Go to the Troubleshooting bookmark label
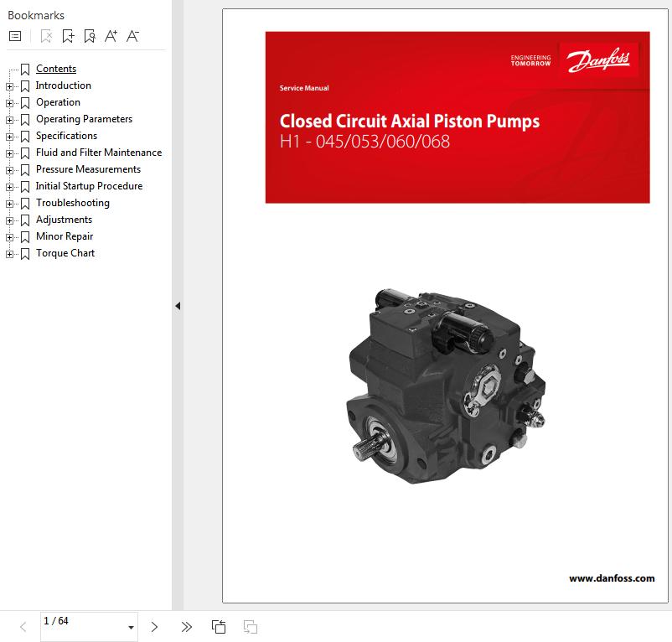The width and height of the screenshot is (672, 642). (73, 203)
